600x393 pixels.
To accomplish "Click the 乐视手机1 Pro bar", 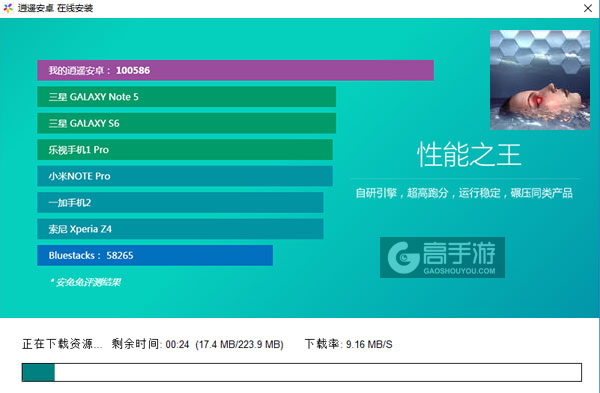I will point(185,150).
